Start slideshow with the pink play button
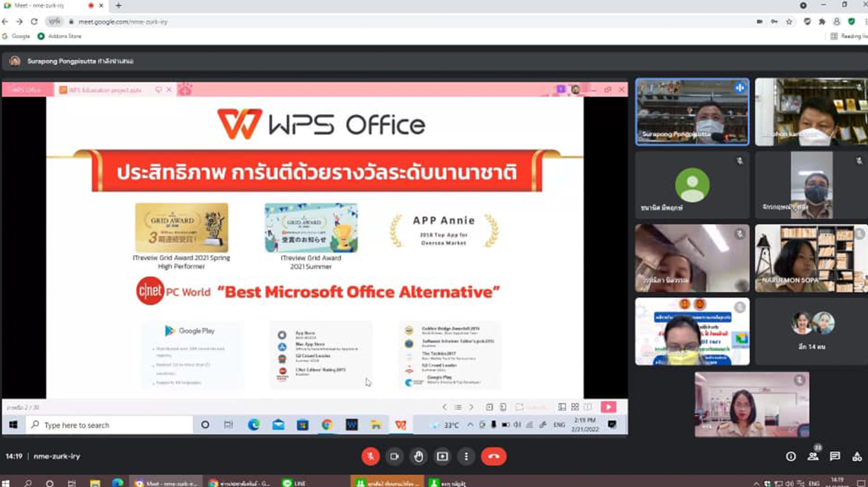 click(x=608, y=407)
